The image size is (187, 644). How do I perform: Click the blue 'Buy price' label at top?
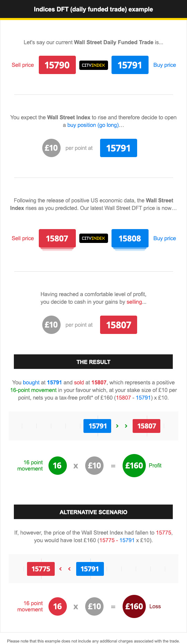(x=164, y=65)
